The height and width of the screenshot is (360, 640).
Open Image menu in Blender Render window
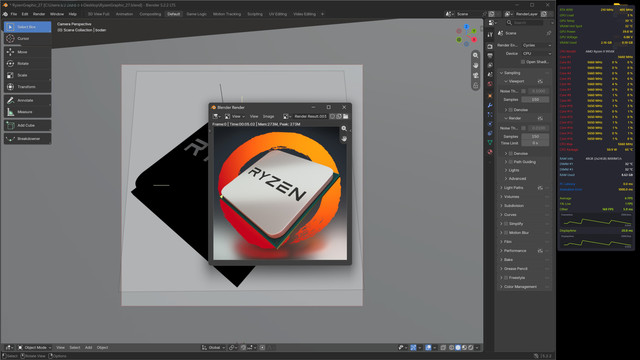coord(268,117)
